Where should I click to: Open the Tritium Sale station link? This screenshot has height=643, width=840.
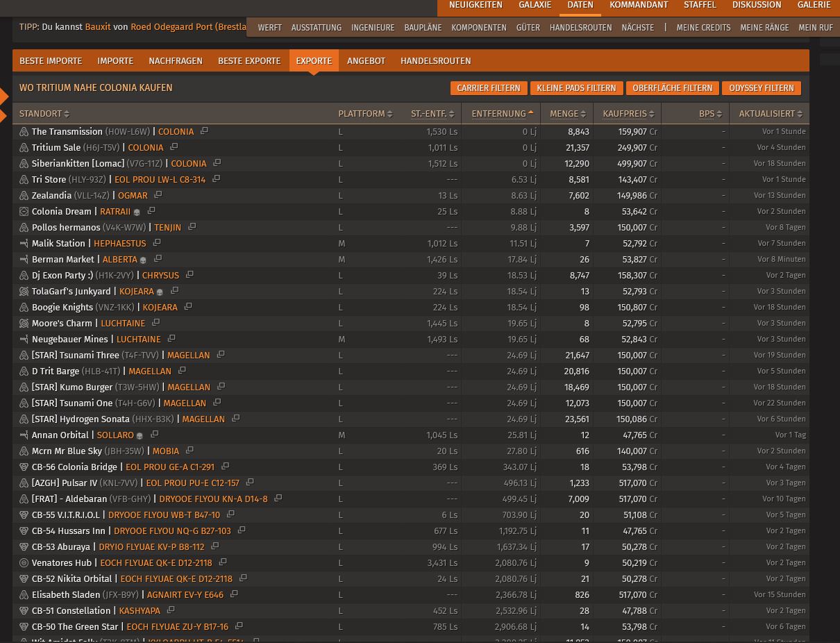(56, 147)
